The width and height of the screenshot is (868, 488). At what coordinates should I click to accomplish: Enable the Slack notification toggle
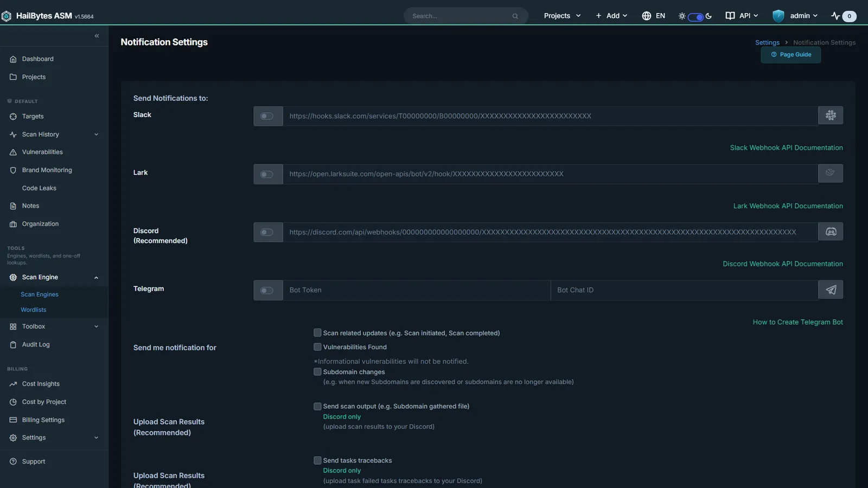click(x=267, y=116)
